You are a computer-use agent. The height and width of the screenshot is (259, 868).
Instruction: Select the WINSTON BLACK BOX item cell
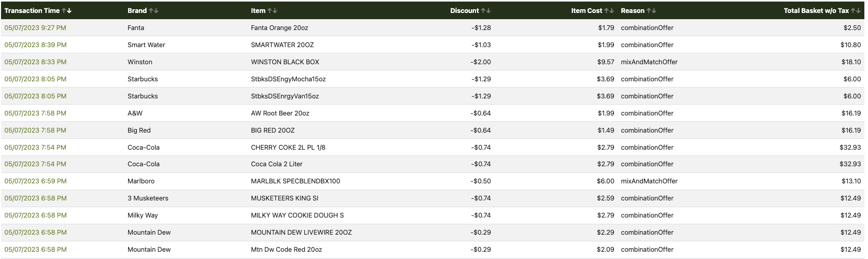tap(285, 62)
